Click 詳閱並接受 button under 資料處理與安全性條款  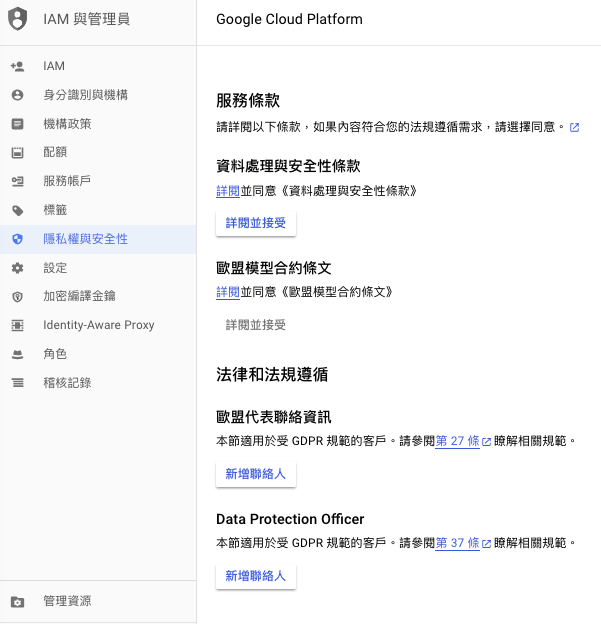(256, 223)
